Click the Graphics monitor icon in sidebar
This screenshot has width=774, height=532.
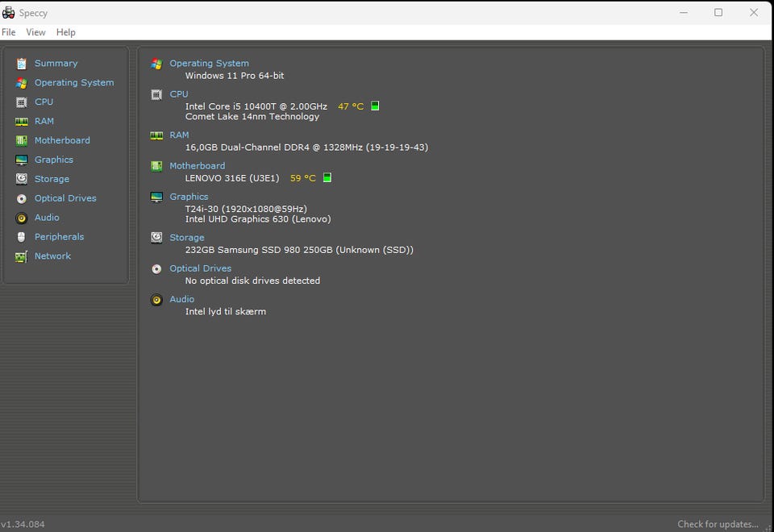(21, 160)
